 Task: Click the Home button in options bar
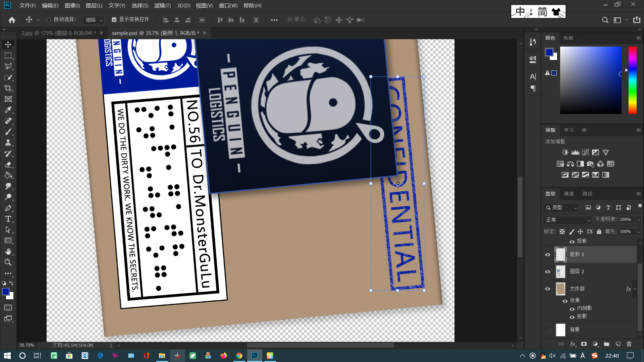[12, 20]
